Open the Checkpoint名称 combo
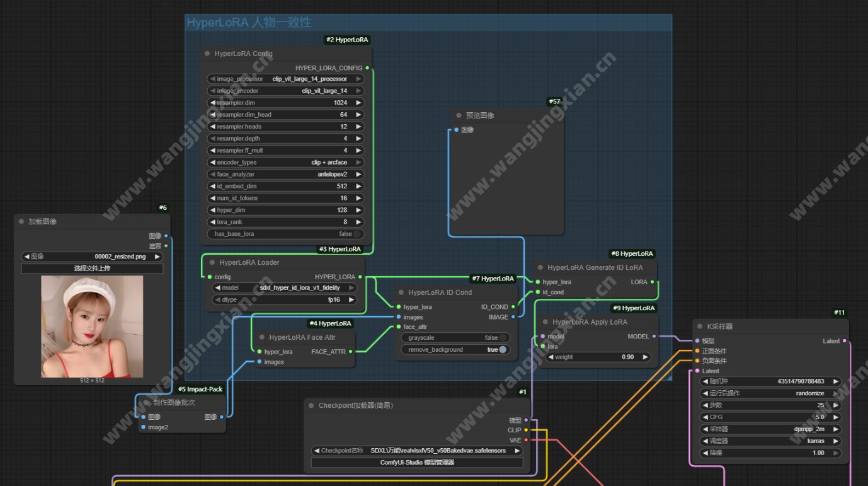 417,451
